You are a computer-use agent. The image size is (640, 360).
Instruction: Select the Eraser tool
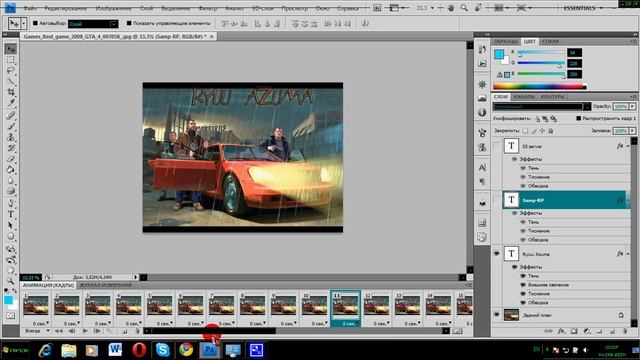(x=11, y=159)
